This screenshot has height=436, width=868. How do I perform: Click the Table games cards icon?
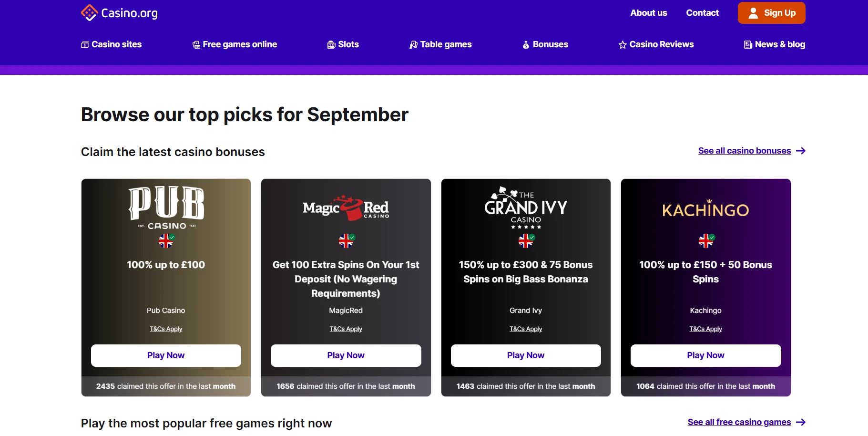tap(413, 45)
